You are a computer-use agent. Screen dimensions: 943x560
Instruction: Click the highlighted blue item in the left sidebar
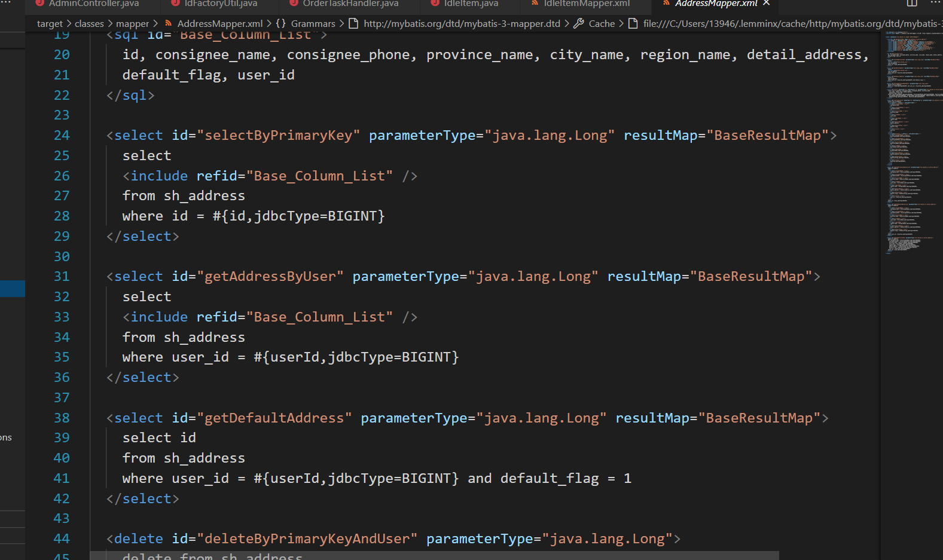(13, 289)
